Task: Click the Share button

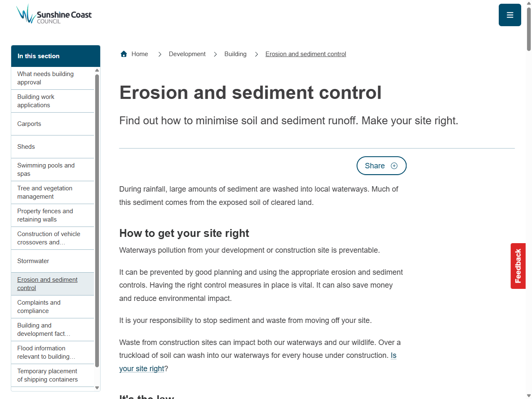Action: [382, 165]
